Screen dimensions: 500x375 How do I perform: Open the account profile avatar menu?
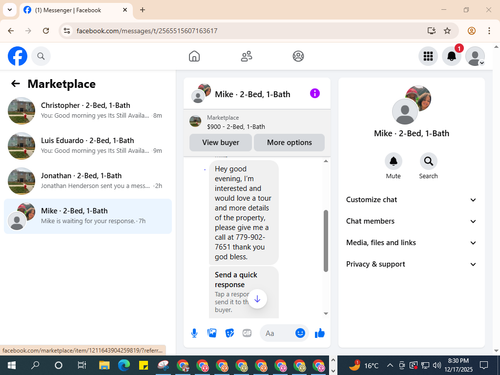tap(475, 56)
